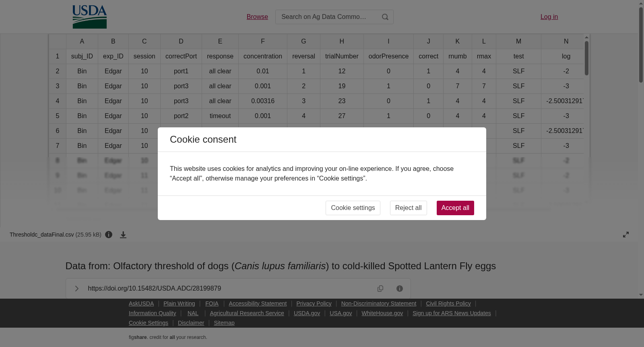Open Cookie settings in consent dialog
Screen dimensions: 644x347
tap(353, 208)
